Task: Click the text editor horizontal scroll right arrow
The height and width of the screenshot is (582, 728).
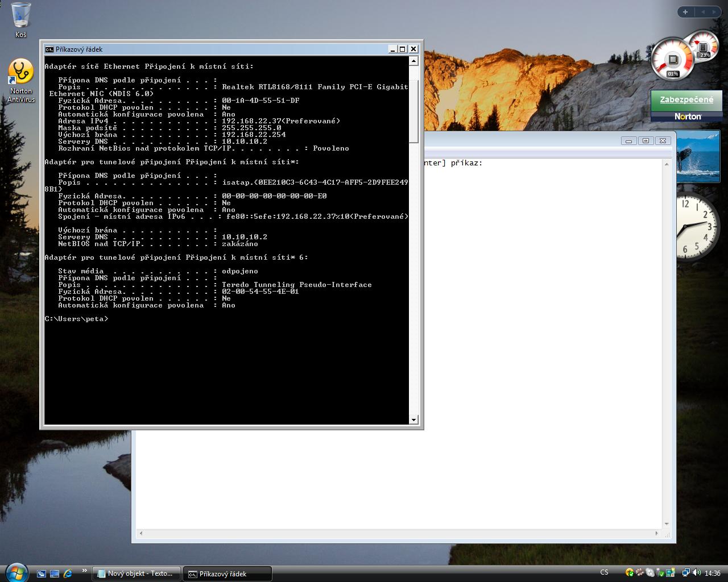Action: point(657,533)
